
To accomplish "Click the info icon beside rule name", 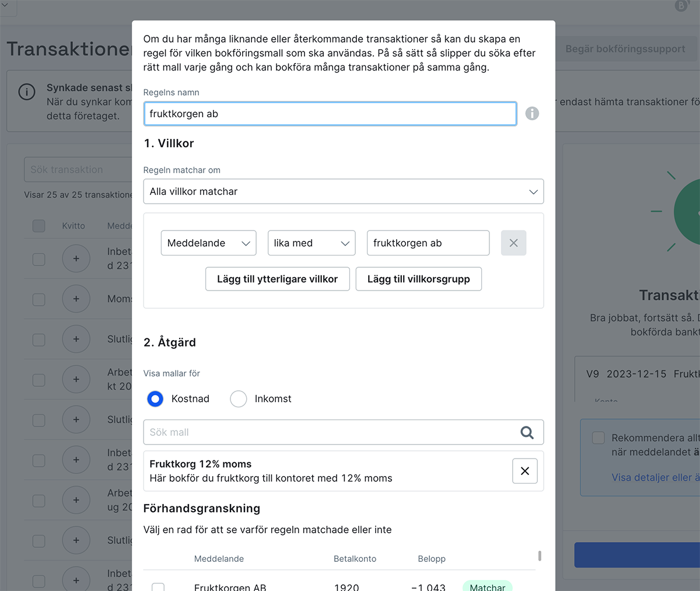I will coord(531,114).
